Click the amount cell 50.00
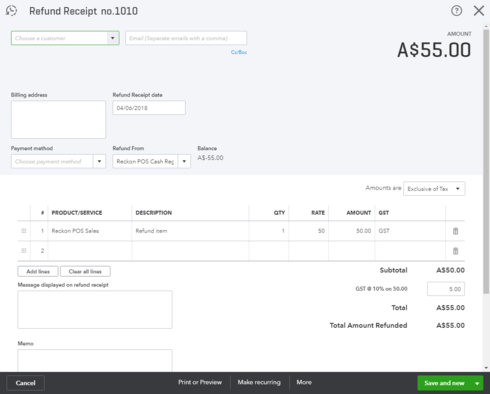Screen dimensions: 490x394 (352, 231)
